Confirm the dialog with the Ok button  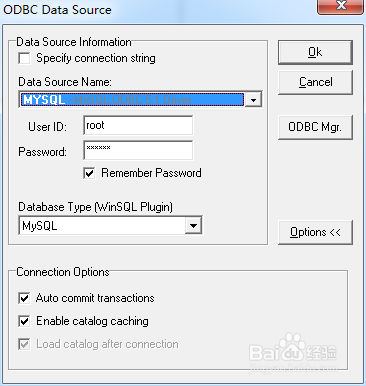(x=315, y=52)
